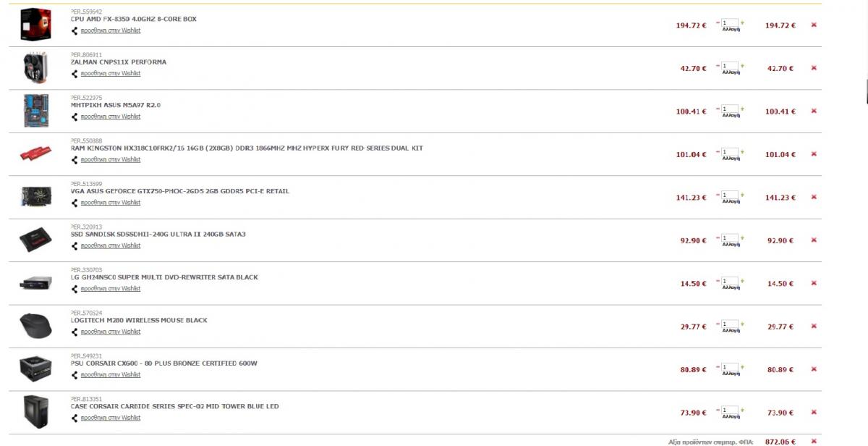The height and width of the screenshot is (446, 868).
Task: Increase quantity of CPU AMD FX-8350
Action: [742, 22]
